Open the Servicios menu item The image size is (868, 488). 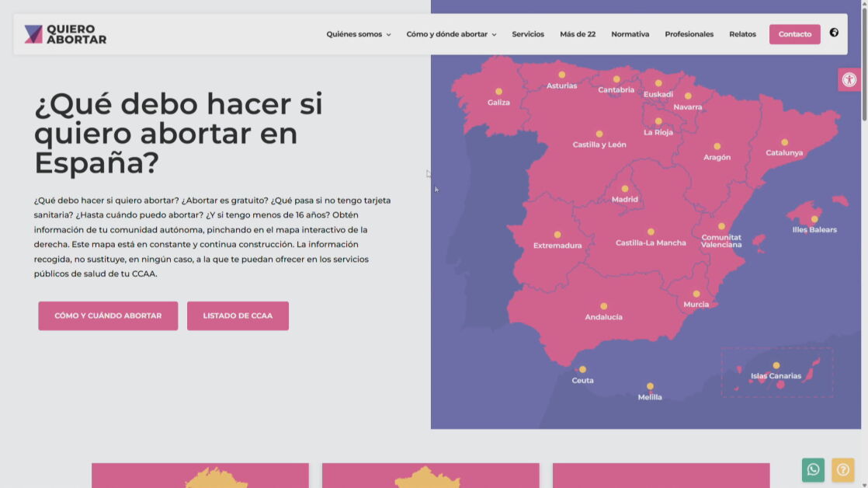pos(528,34)
